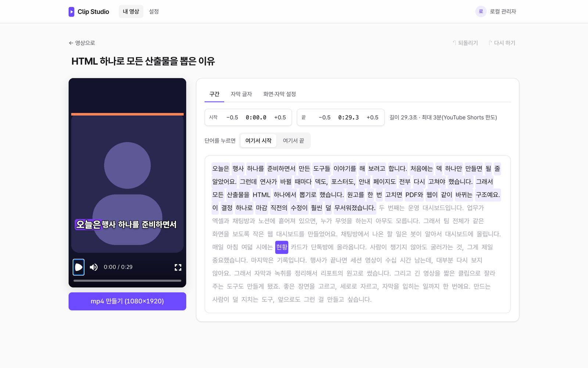
Task: Mute the video with the speaker icon
Action: (94, 267)
